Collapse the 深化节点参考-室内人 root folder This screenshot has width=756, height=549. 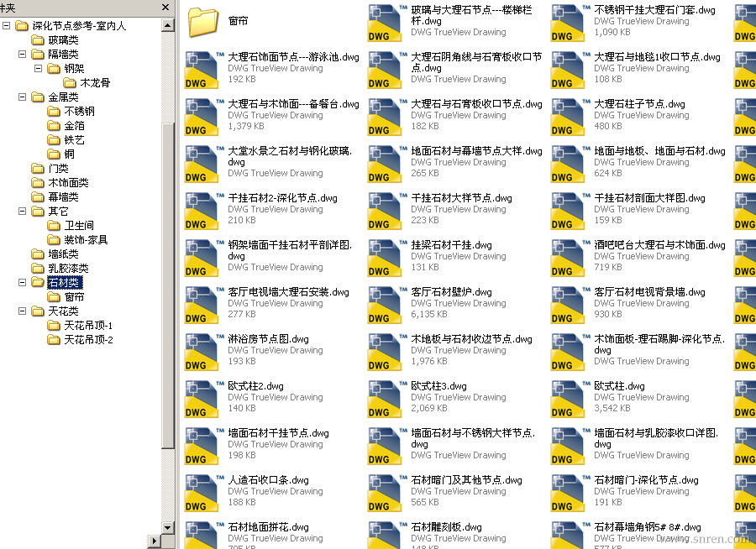pyautogui.click(x=6, y=25)
